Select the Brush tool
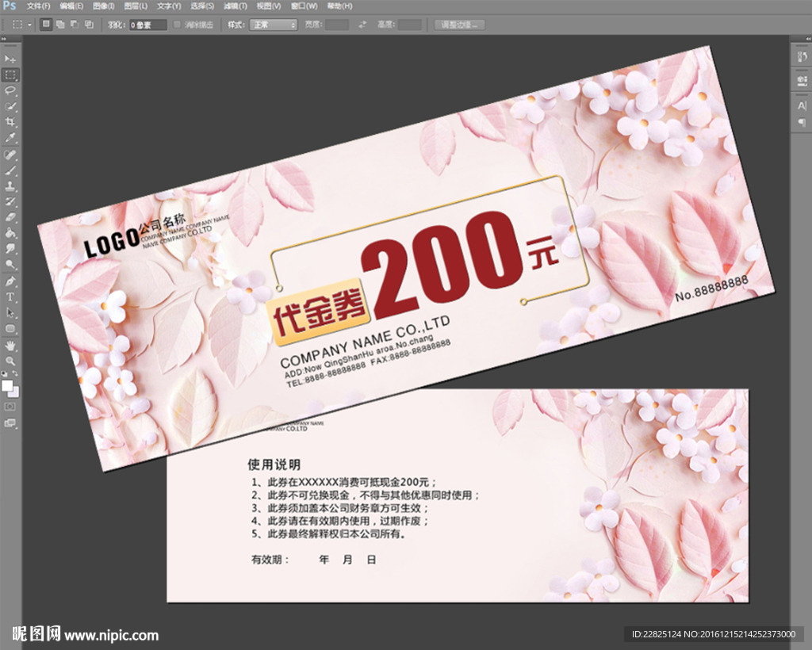The height and width of the screenshot is (650, 812). [x=10, y=170]
